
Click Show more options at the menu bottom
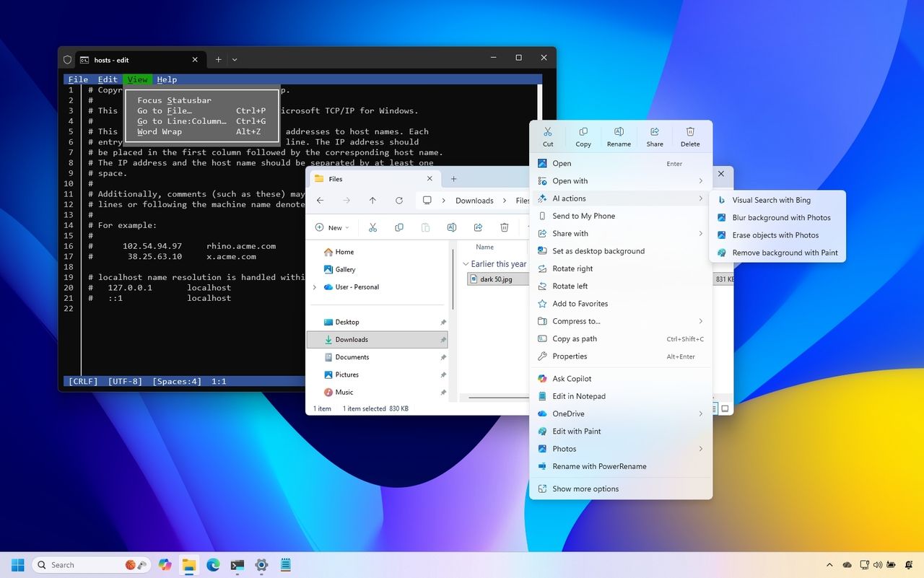coord(585,489)
